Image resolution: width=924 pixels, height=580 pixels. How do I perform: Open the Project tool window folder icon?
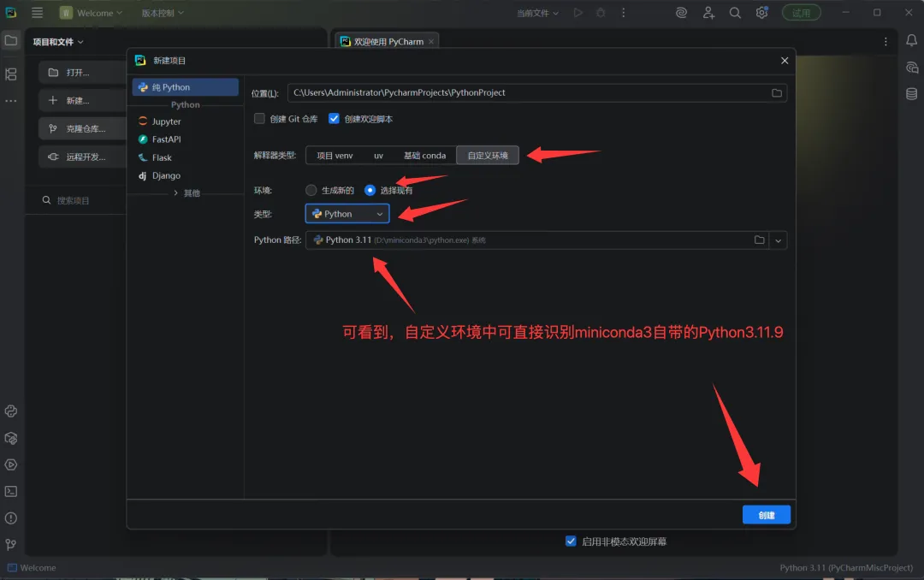(x=11, y=41)
